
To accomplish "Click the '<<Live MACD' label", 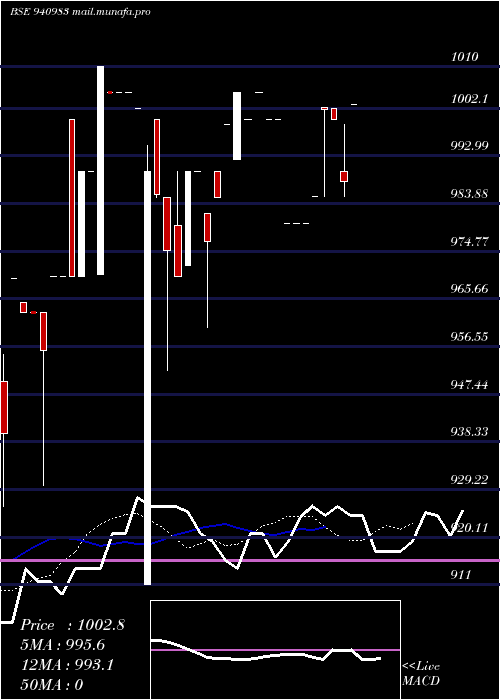I will pos(421,674).
